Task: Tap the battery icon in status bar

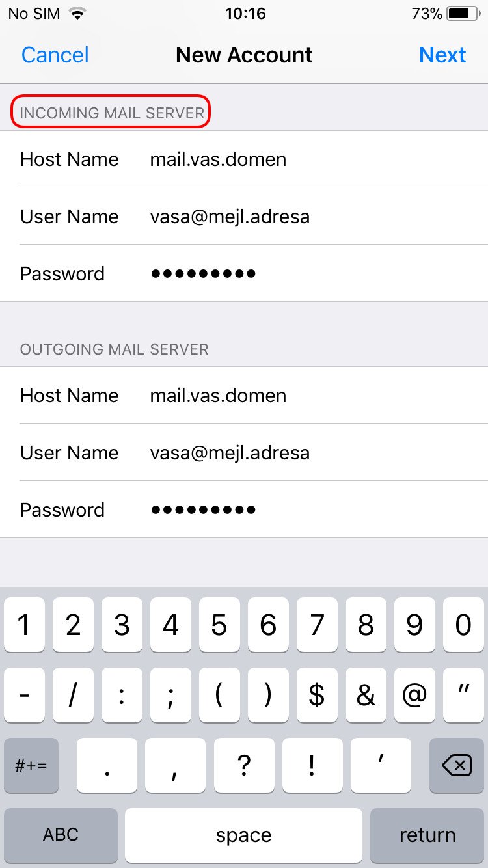Action: pos(463,14)
